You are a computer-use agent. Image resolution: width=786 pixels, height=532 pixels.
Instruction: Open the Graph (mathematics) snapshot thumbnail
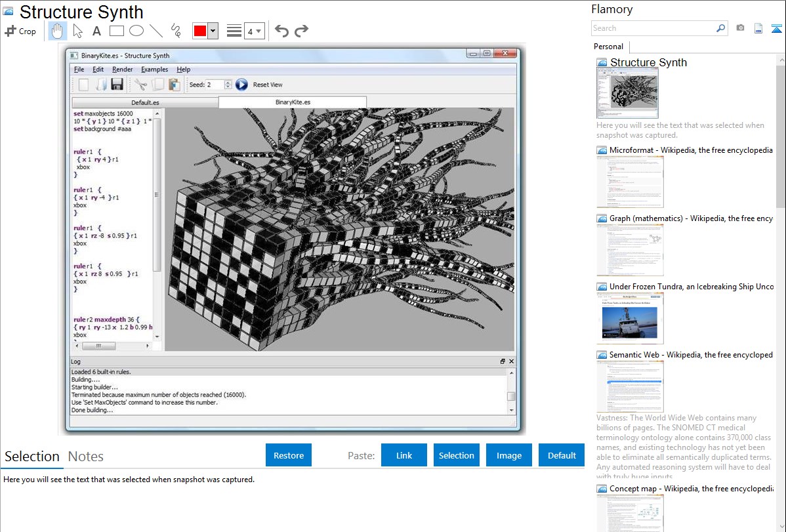click(630, 250)
